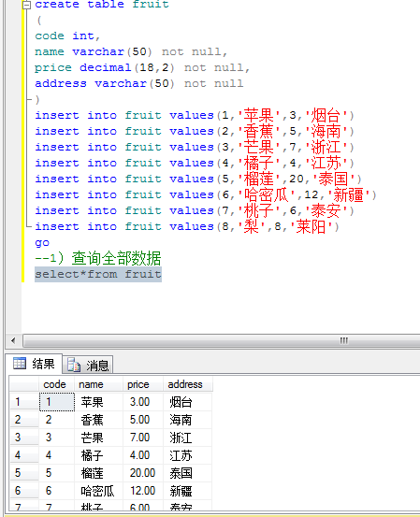Image resolution: width=420 pixels, height=517 pixels.
Task: Click the 烟台 address cell
Action: coord(188,402)
